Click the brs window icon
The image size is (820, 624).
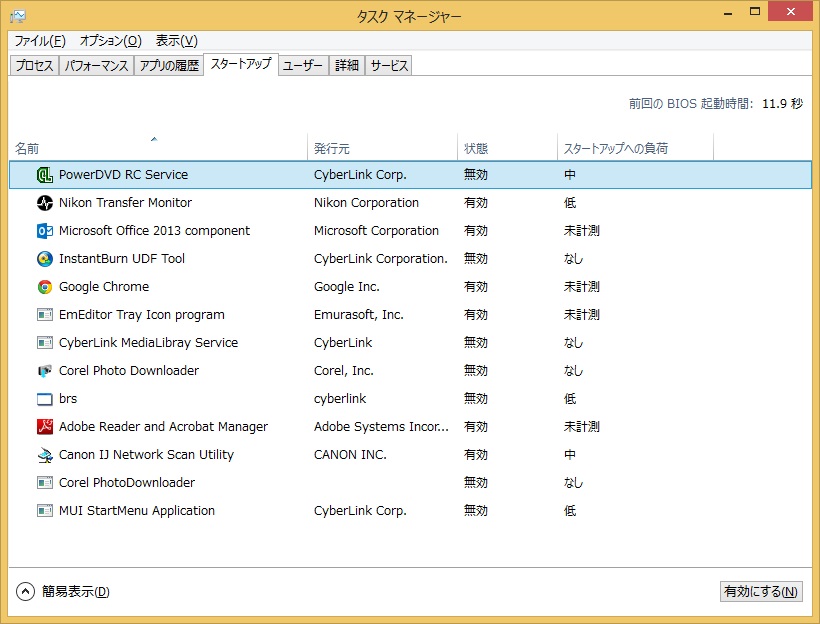point(44,399)
